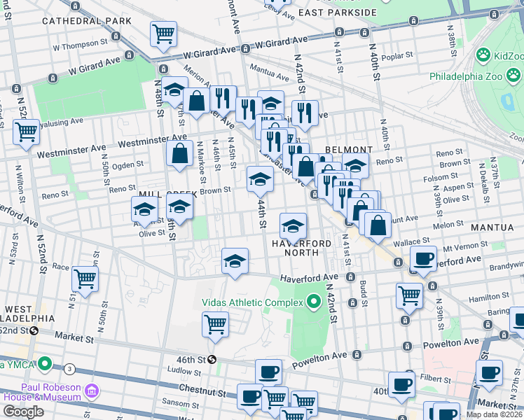The width and height of the screenshot is (524, 420).
Task: Click the grocery cart marker near Cathedral Park
Action: click(163, 36)
